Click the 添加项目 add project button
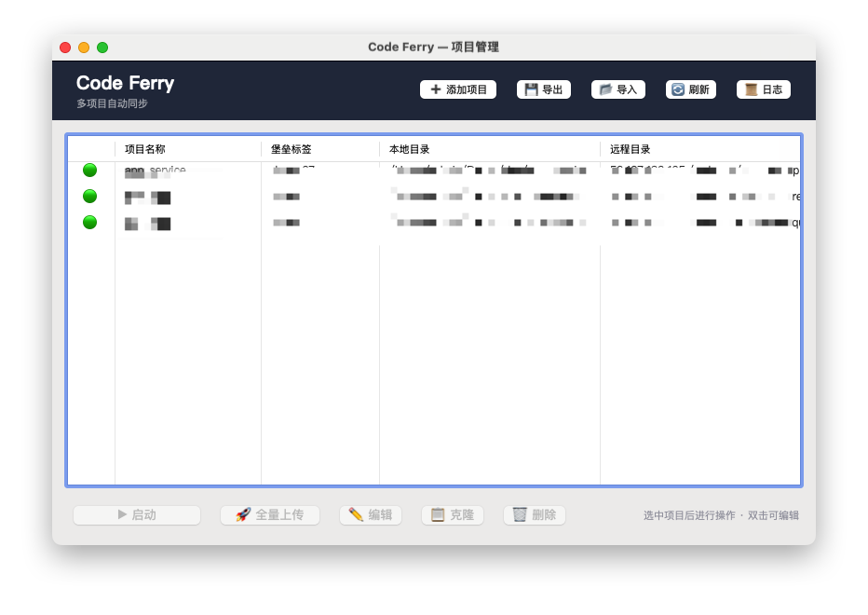This screenshot has width=868, height=615. tap(458, 89)
